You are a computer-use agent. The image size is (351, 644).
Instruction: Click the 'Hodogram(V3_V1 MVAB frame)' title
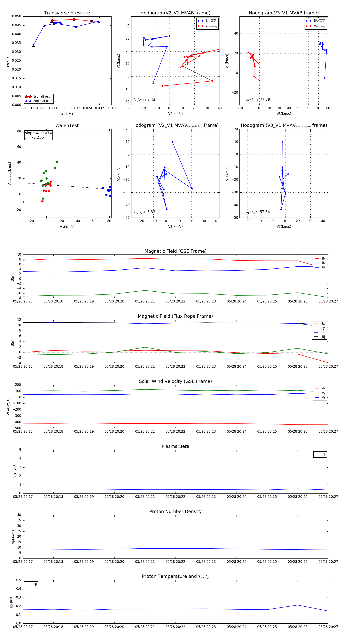(x=284, y=13)
